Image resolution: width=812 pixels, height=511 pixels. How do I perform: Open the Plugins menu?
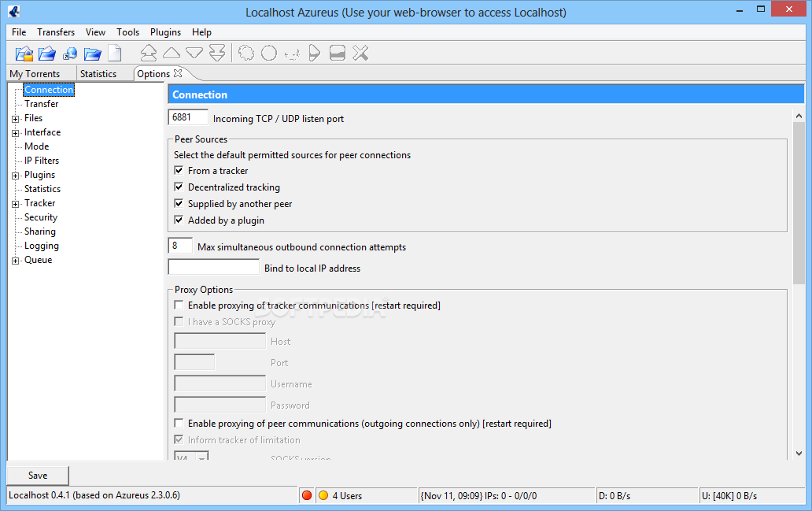point(166,32)
